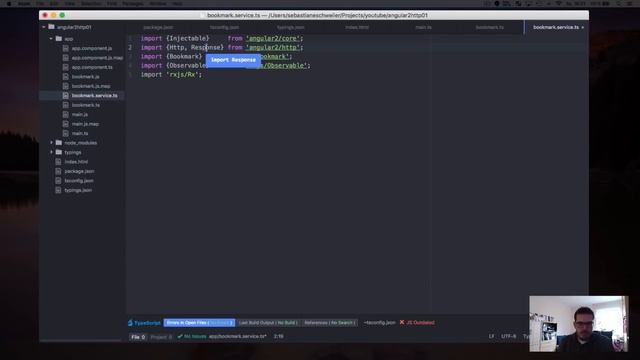Click the folder icon of typings
640x360 pixels.
(59, 152)
